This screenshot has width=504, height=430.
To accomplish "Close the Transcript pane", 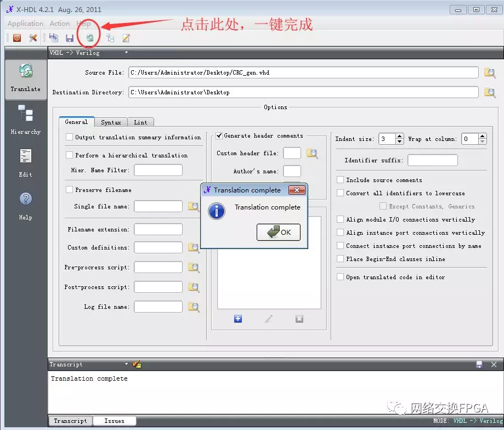I will (494, 364).
